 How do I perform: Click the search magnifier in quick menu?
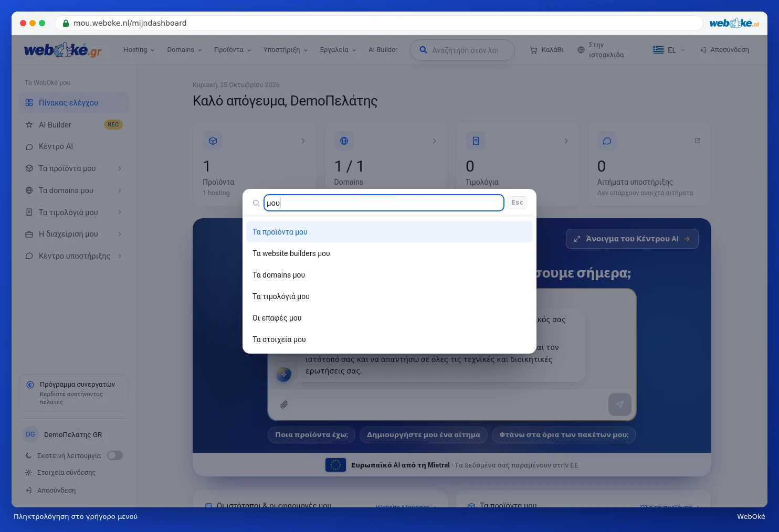click(x=256, y=203)
